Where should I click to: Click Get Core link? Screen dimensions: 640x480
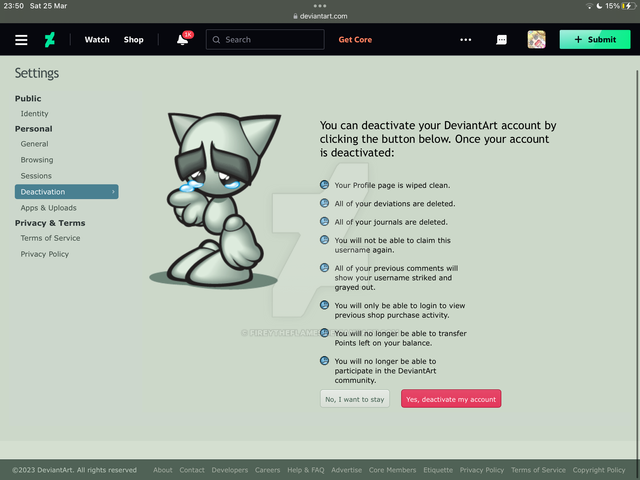355,40
